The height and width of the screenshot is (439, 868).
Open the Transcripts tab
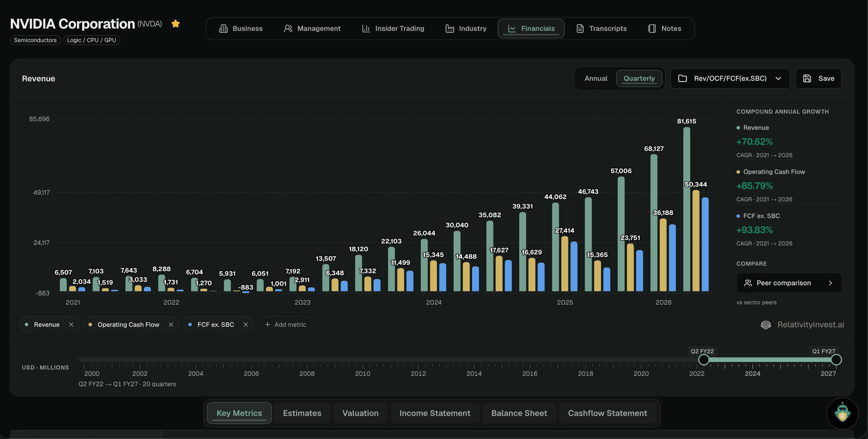pyautogui.click(x=602, y=29)
